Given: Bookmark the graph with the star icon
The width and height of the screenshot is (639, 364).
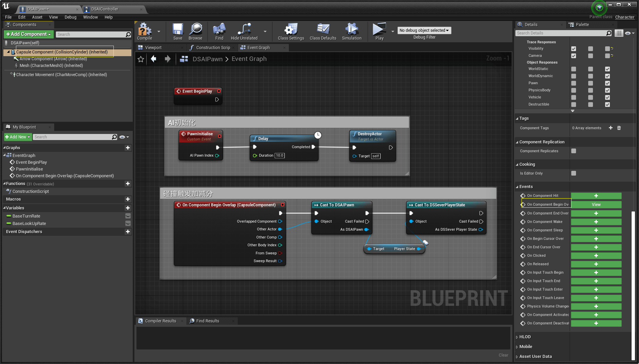Looking at the screenshot, I should point(141,59).
